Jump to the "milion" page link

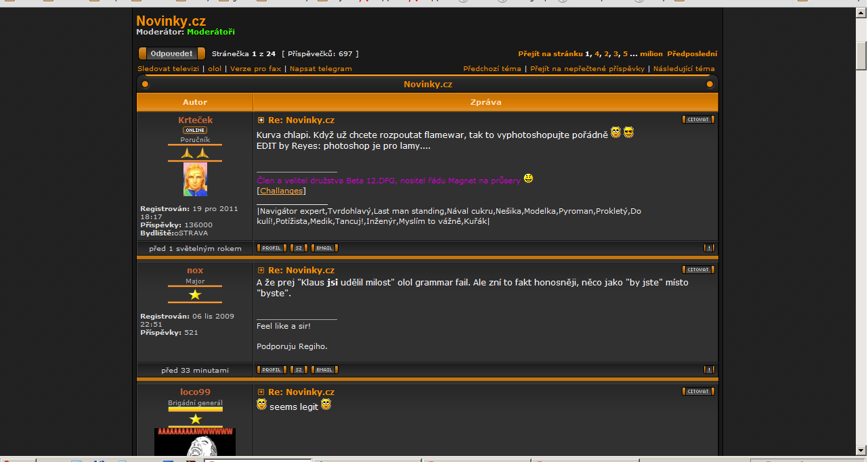[x=651, y=54]
